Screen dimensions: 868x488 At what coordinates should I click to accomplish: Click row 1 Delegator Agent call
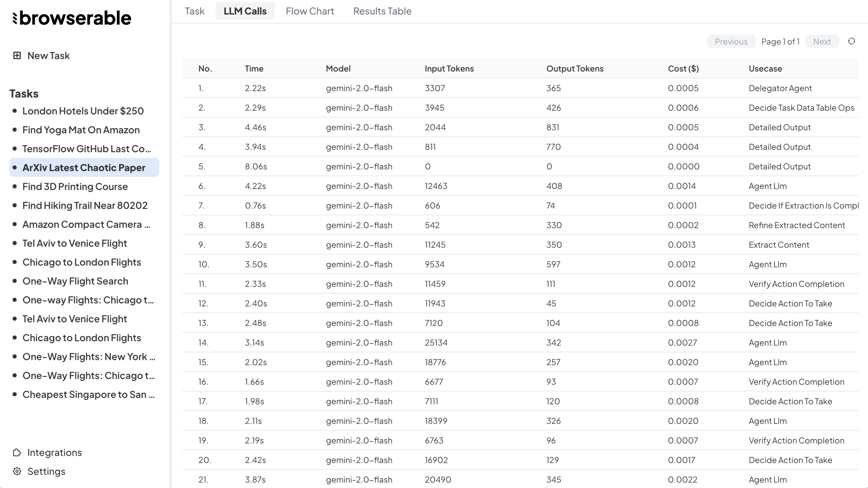pyautogui.click(x=780, y=88)
